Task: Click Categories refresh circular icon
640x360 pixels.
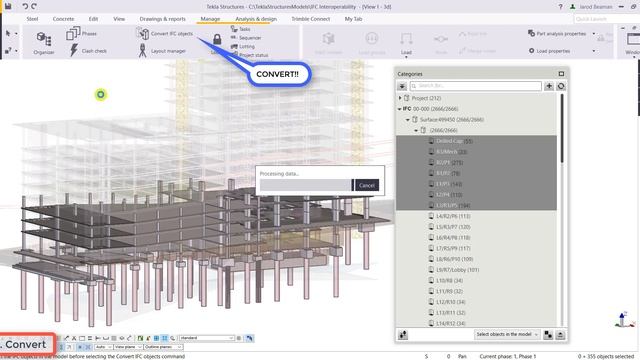Action: [x=561, y=86]
